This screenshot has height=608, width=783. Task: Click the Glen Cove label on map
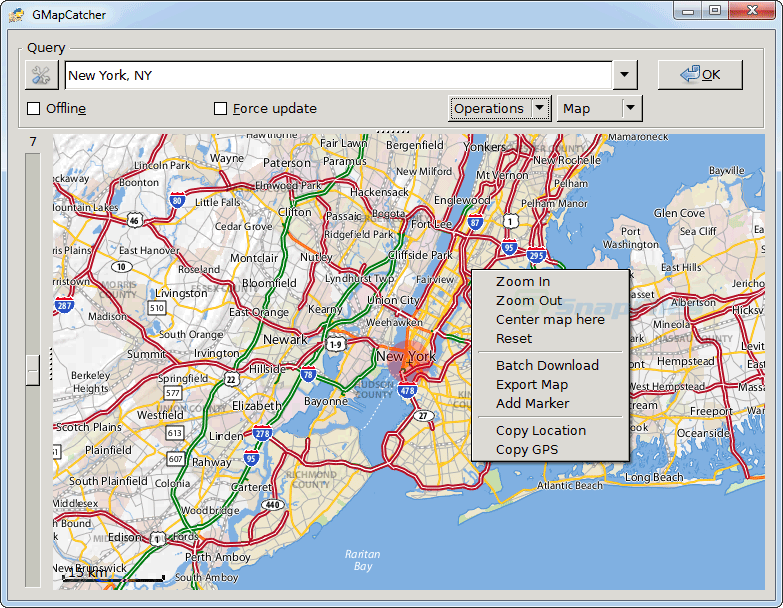679,213
